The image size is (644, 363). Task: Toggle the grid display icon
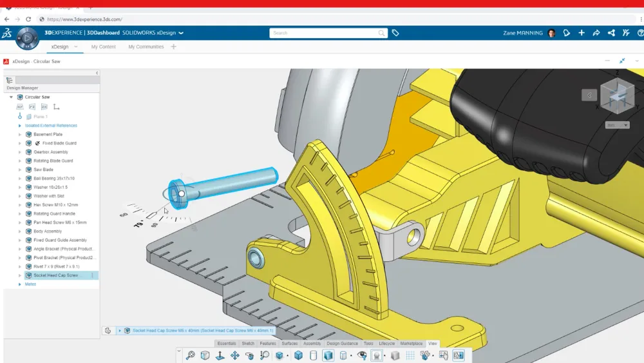coord(410,355)
